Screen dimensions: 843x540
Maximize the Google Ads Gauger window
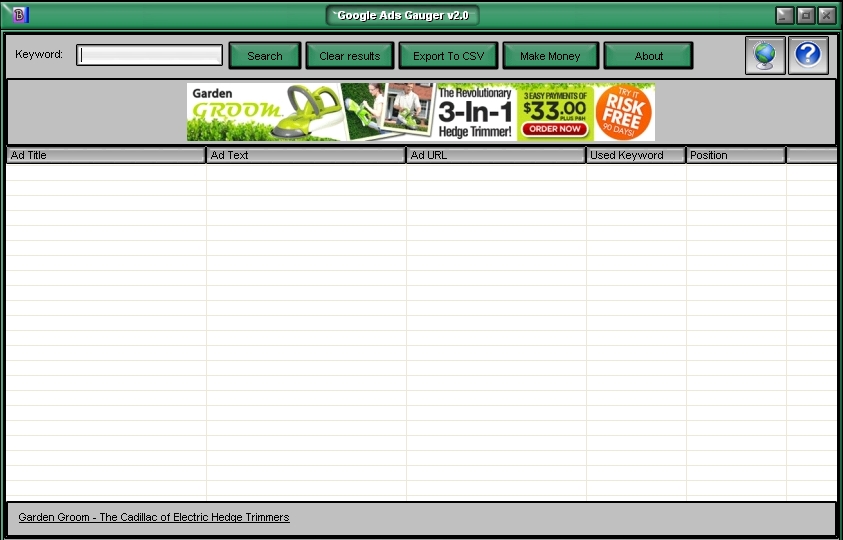(805, 16)
